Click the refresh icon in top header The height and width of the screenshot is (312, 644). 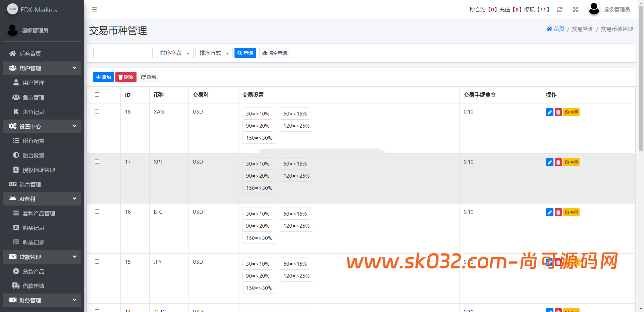coord(559,9)
